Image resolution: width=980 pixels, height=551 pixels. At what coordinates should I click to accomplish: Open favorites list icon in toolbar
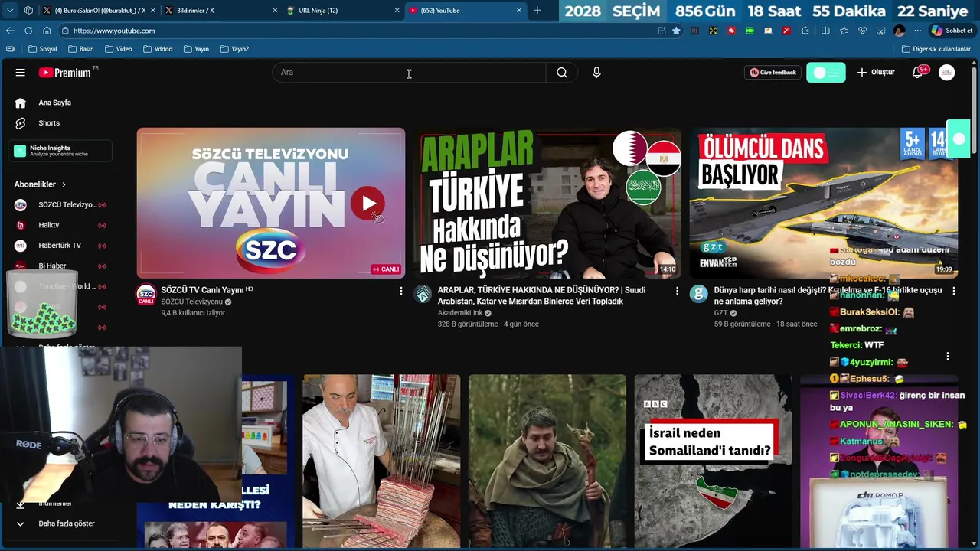point(844,31)
